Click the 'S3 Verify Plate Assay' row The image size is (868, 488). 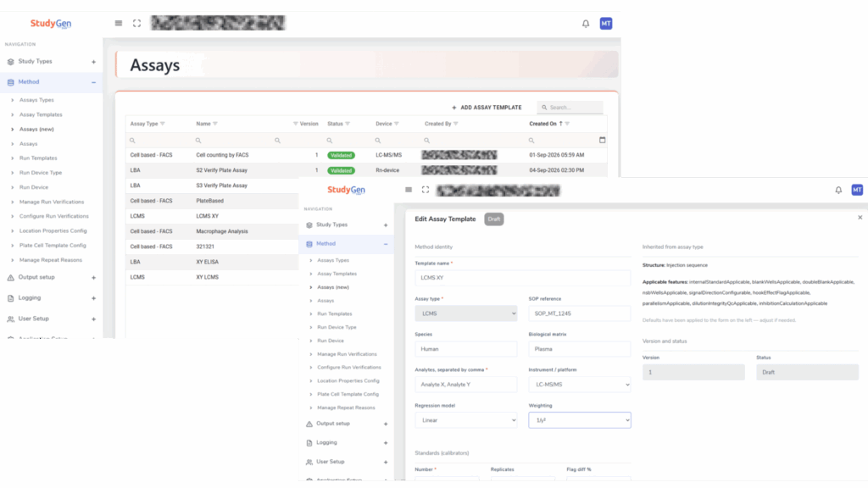pyautogui.click(x=212, y=186)
